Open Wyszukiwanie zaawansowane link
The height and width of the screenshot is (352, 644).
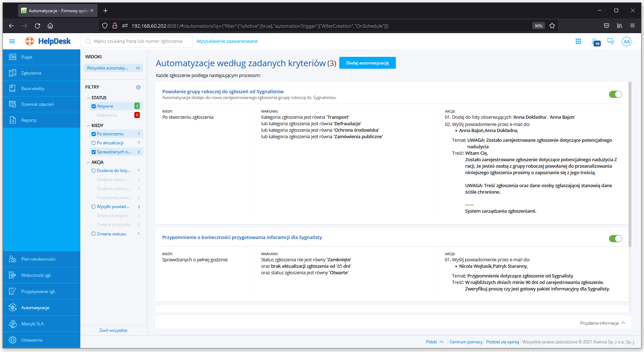[x=227, y=41]
